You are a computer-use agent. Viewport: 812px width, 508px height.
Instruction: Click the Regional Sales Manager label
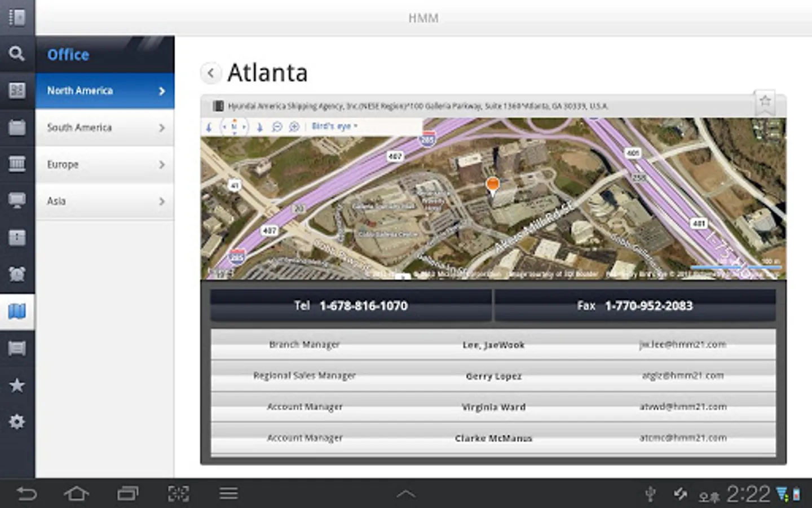point(304,375)
